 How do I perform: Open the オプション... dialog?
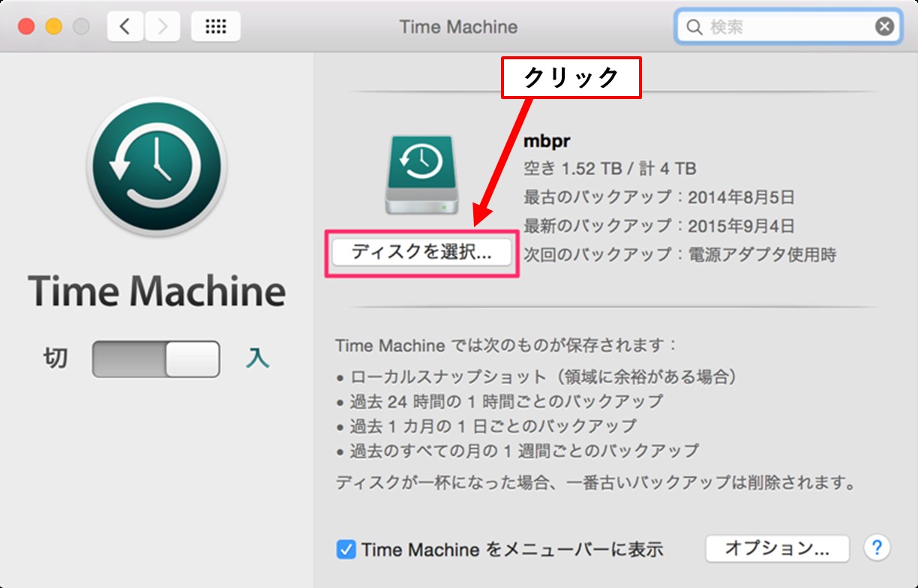pos(777,548)
